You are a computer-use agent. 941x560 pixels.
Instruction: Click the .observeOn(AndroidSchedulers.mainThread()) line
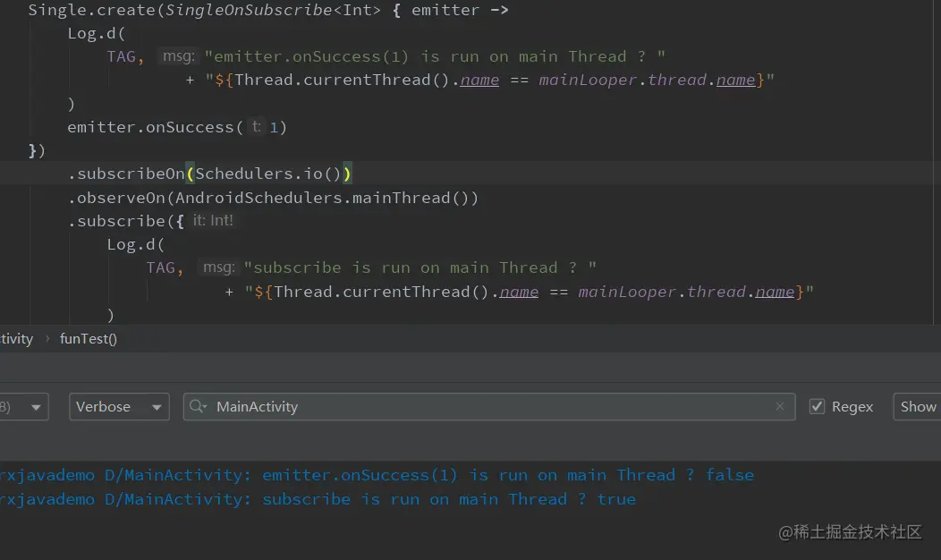(x=273, y=198)
